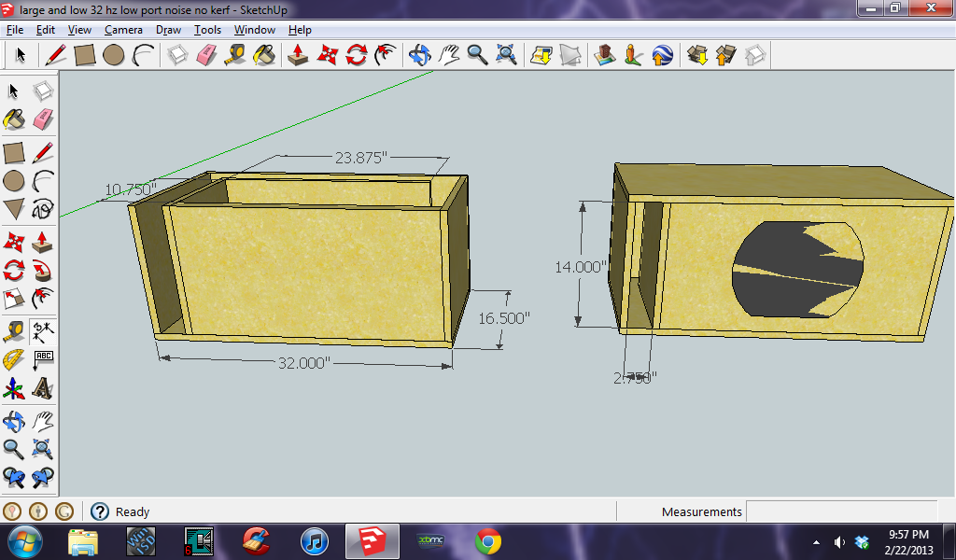Expand hidden system tray icons

click(816, 542)
